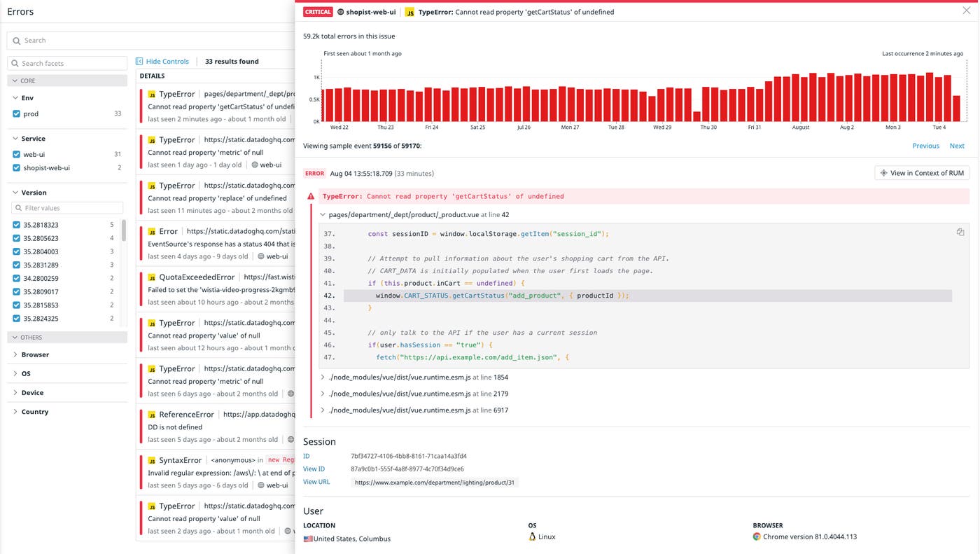Collapse the CORE facets section

click(x=14, y=81)
